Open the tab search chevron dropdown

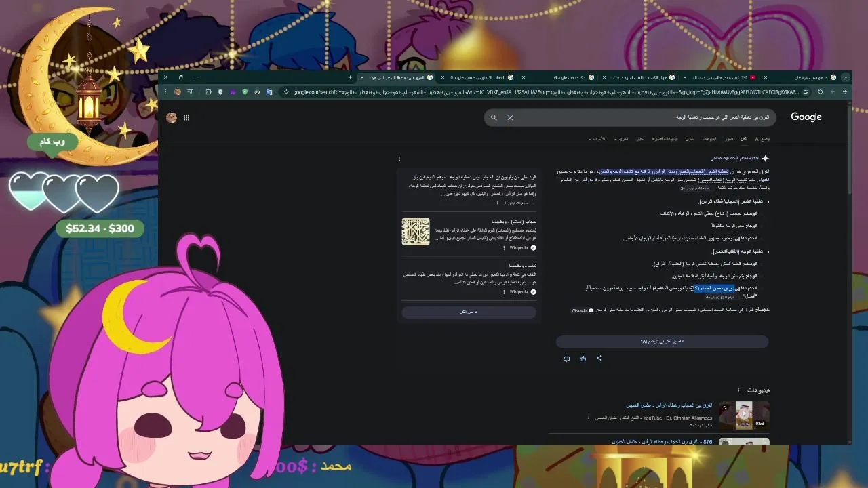(x=846, y=77)
